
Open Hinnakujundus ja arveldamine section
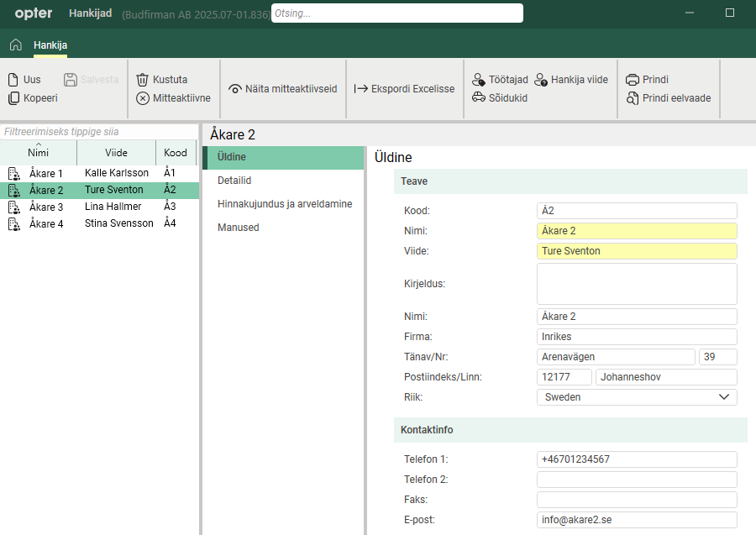pyautogui.click(x=284, y=204)
